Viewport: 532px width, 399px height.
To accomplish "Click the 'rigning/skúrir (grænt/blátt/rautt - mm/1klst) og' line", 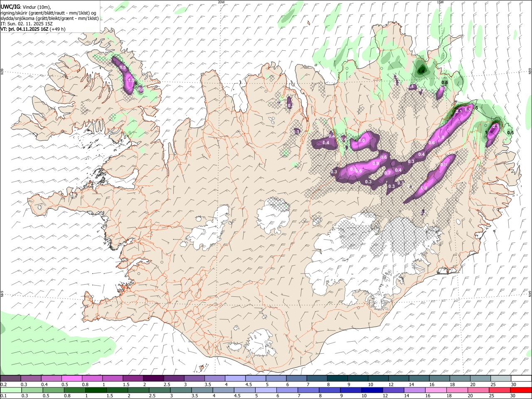I will tap(48, 13).
